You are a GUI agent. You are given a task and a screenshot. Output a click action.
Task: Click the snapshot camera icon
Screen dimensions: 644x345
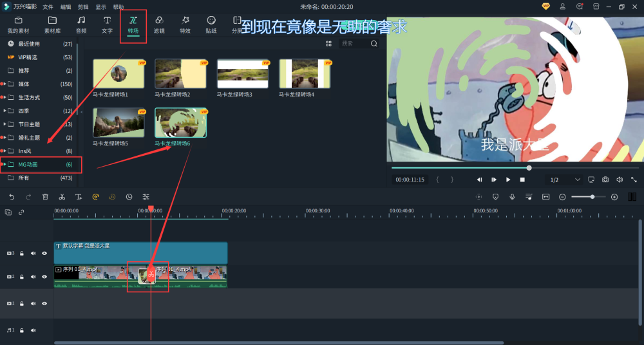click(605, 180)
